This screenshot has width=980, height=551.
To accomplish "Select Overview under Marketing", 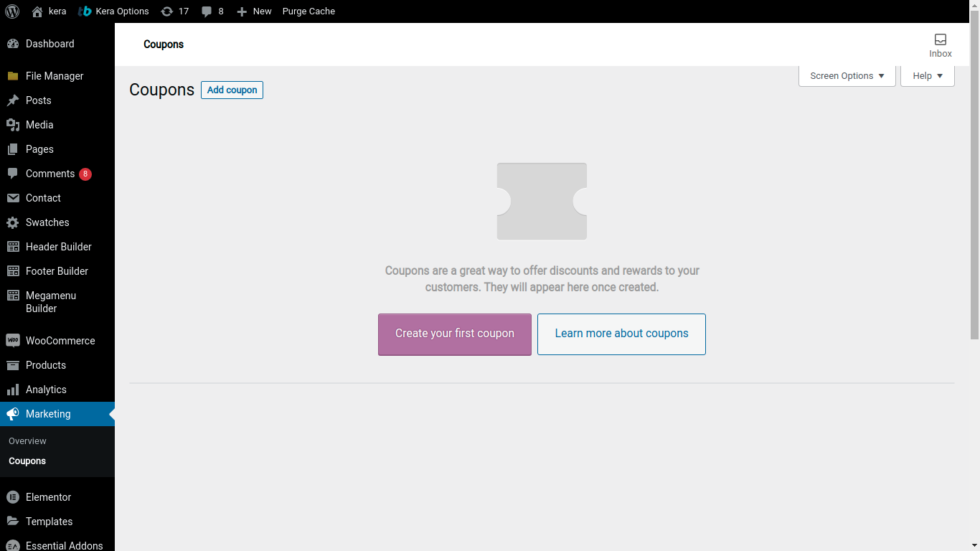I will (27, 441).
